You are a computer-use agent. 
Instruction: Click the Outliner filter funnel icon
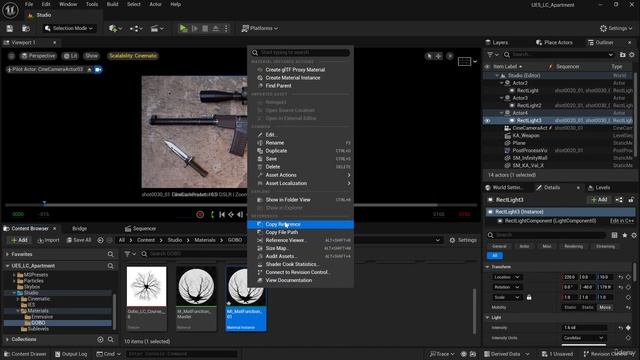[x=493, y=54]
